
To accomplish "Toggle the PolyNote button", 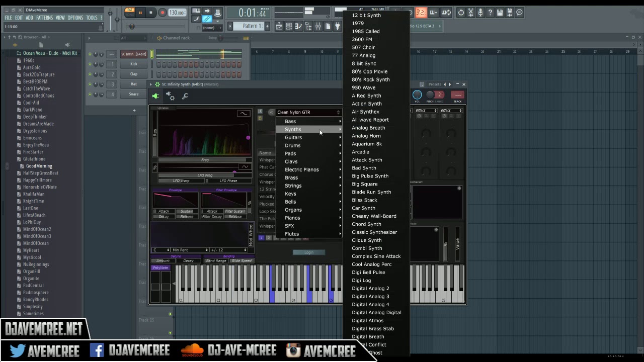I will [160, 267].
